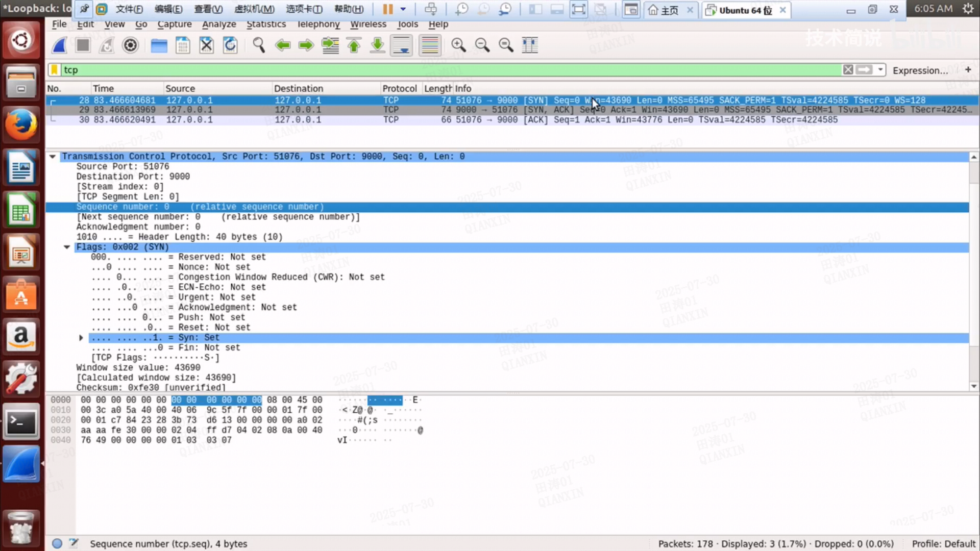Clear the tcp display filter

[x=848, y=70]
